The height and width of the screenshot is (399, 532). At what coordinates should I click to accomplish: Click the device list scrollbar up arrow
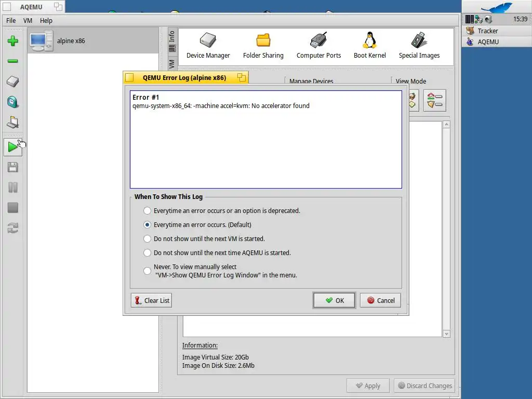[x=446, y=125]
